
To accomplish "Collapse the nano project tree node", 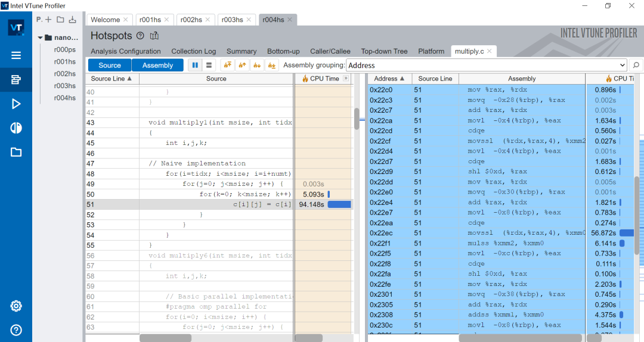I will (x=41, y=38).
